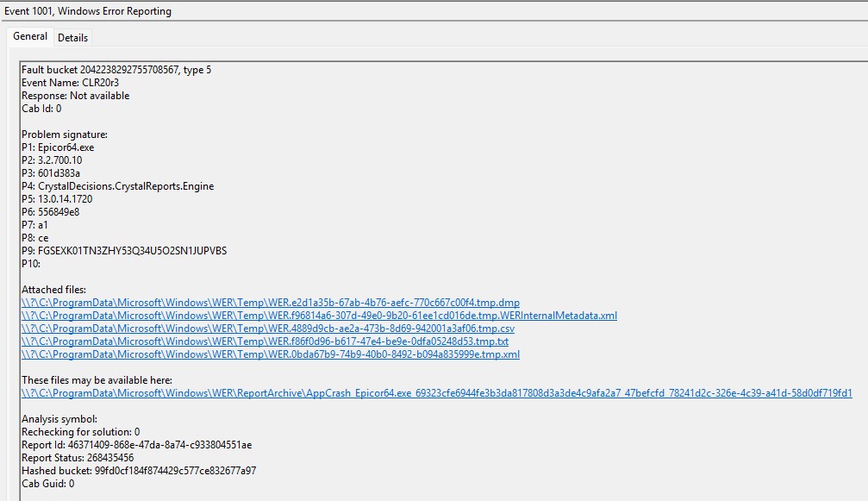Select the 'Event Name: CLR20r3' line
The width and height of the screenshot is (868, 501).
(71, 83)
